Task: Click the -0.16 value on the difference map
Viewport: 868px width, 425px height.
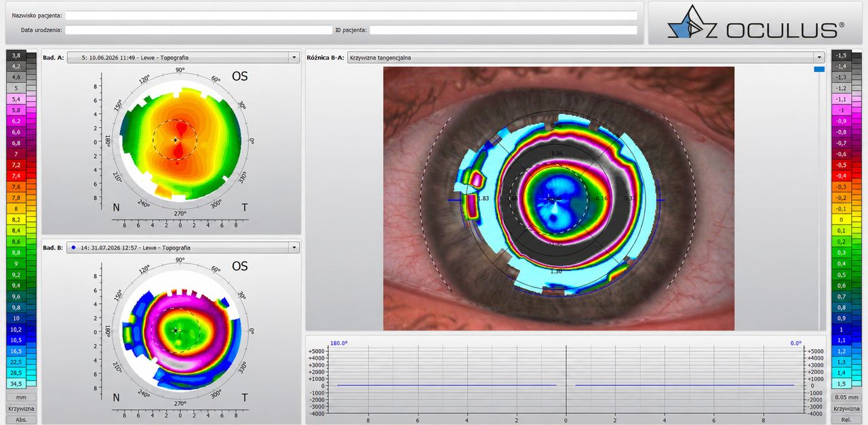Action: (x=600, y=198)
